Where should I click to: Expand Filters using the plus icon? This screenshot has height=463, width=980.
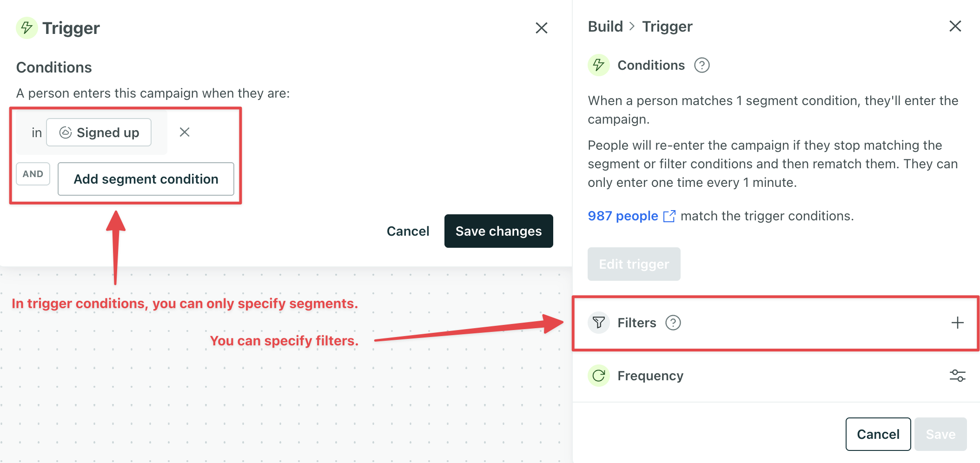(957, 323)
